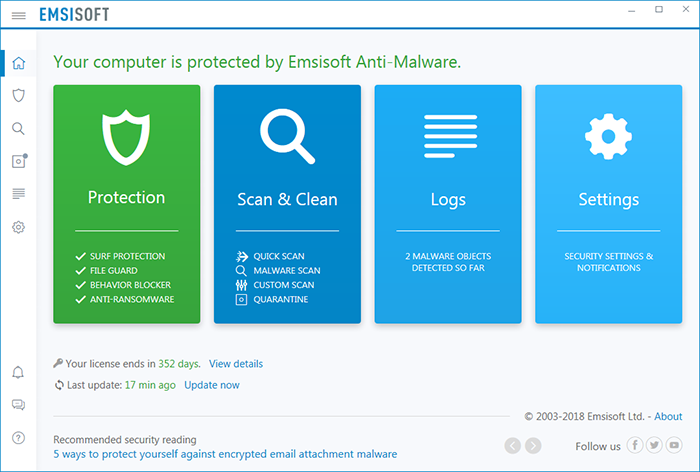Open the large Logs tile
Screen dimensions: 700x472
click(448, 204)
